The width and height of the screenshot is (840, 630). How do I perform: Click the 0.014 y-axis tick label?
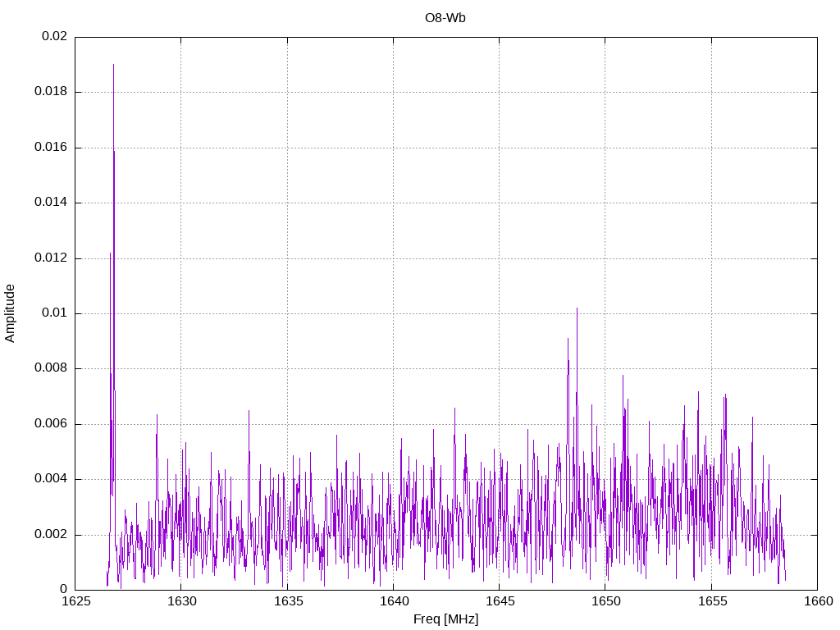coord(51,203)
